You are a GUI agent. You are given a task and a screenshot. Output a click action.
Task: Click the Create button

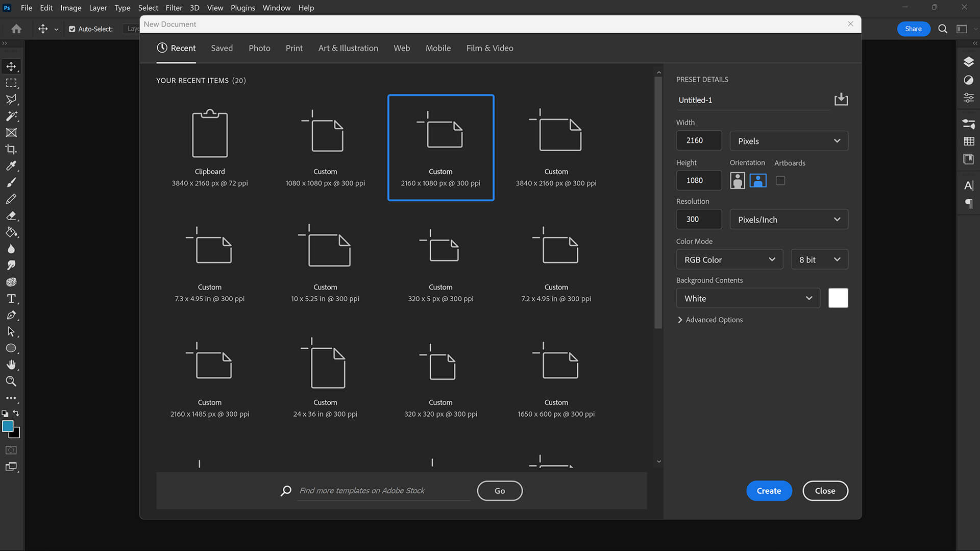pyautogui.click(x=769, y=491)
